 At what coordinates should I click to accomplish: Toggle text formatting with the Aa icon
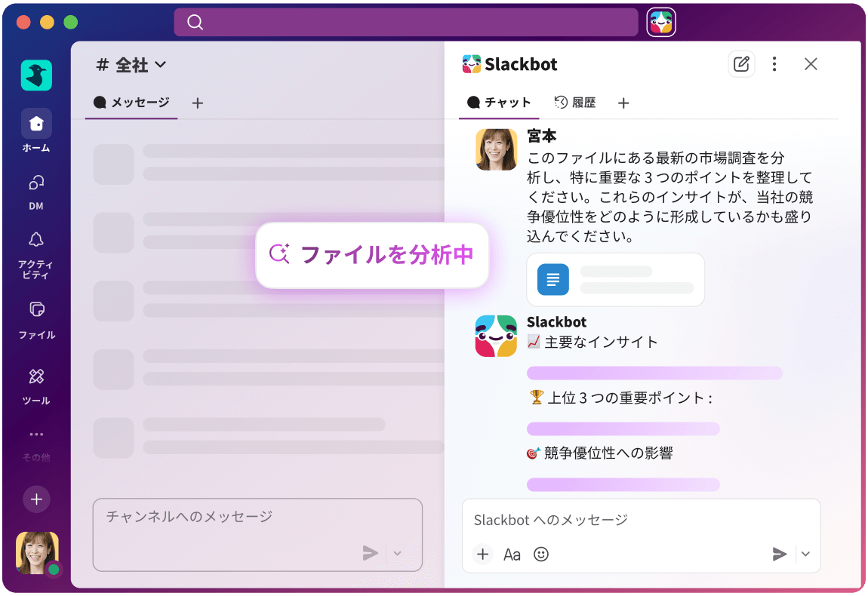click(512, 555)
